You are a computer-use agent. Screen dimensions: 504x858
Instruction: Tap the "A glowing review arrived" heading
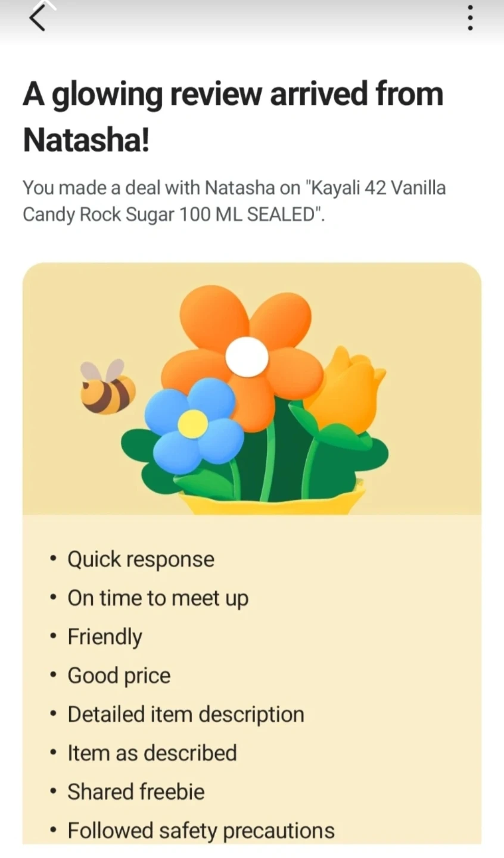pyautogui.click(x=233, y=117)
